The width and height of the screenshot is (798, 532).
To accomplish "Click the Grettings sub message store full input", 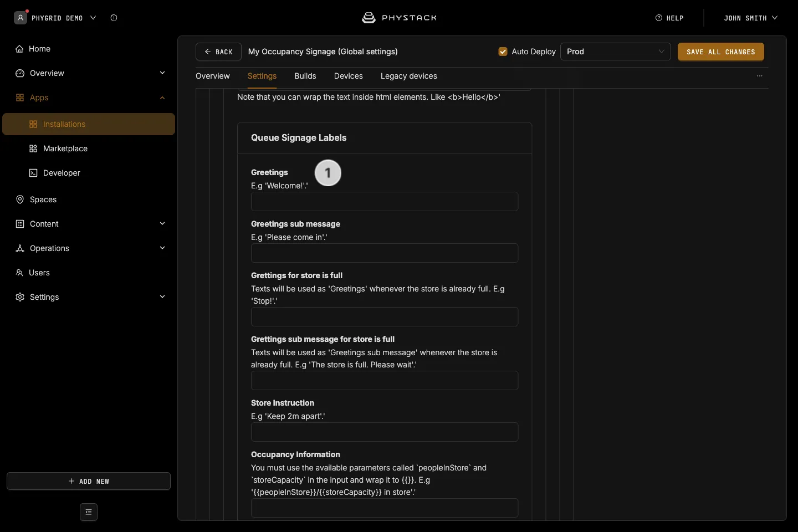I will [x=385, y=381].
